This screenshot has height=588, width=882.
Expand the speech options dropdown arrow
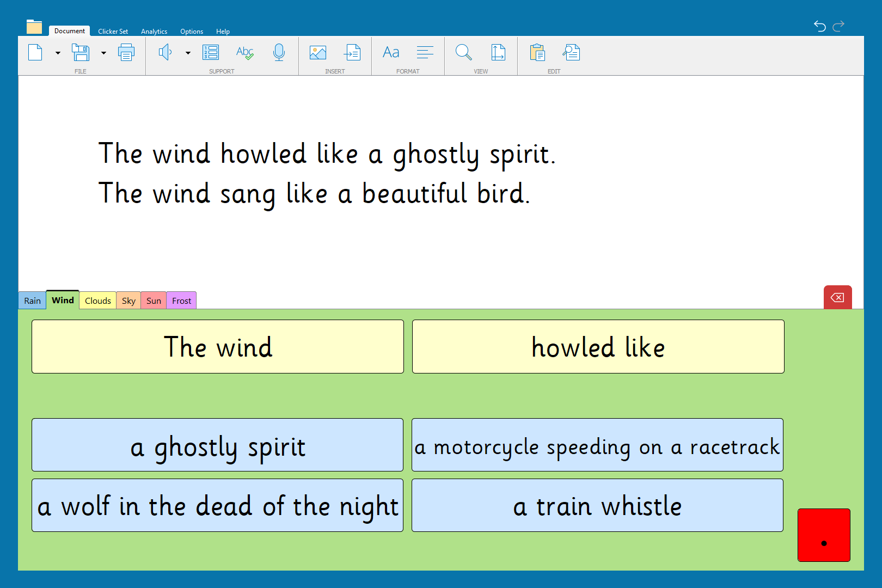pyautogui.click(x=188, y=53)
